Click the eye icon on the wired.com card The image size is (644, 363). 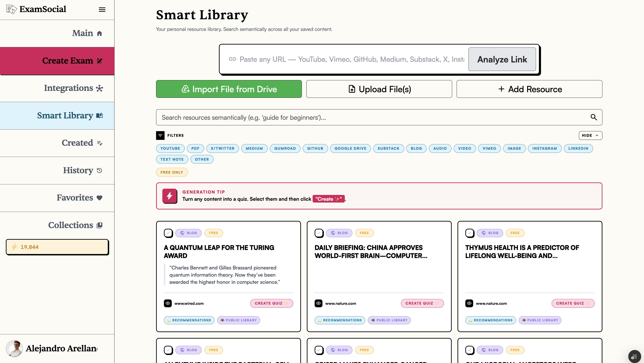[x=167, y=303]
